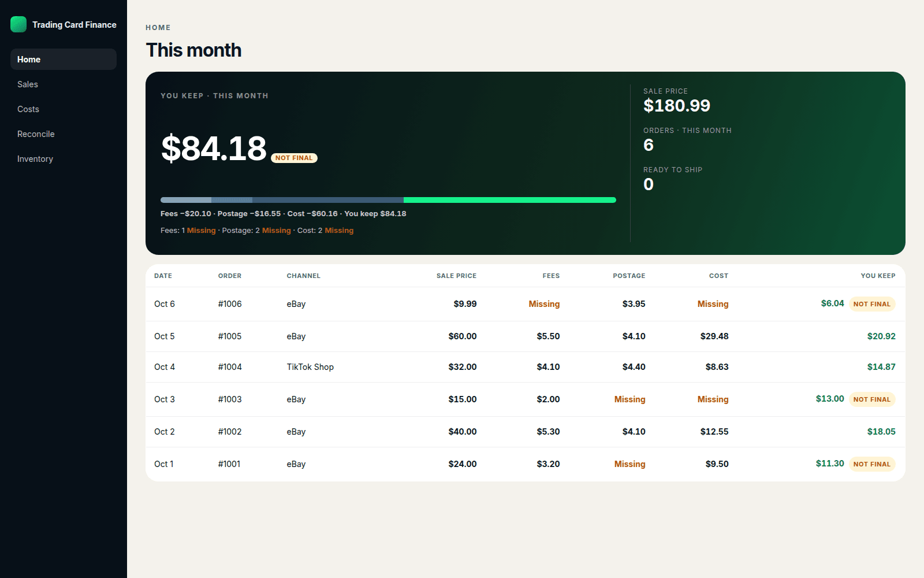Click the $9.99 sale price
This screenshot has height=578, width=924.
tap(465, 304)
